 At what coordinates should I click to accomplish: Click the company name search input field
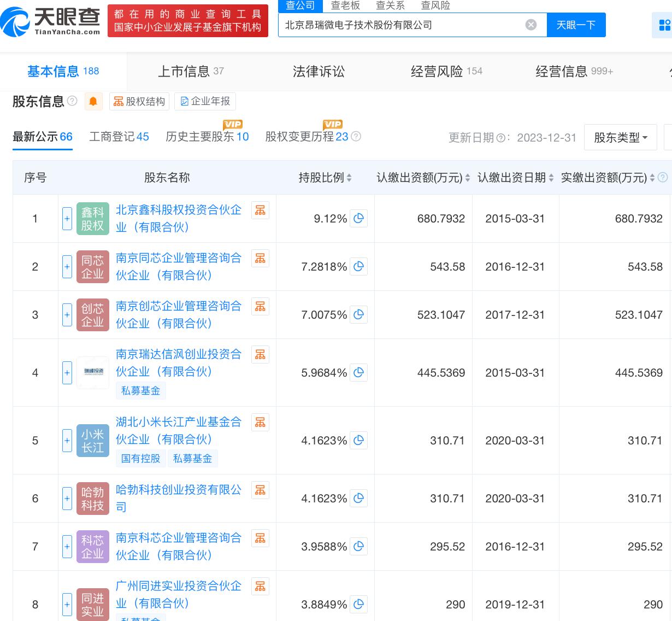(402, 25)
